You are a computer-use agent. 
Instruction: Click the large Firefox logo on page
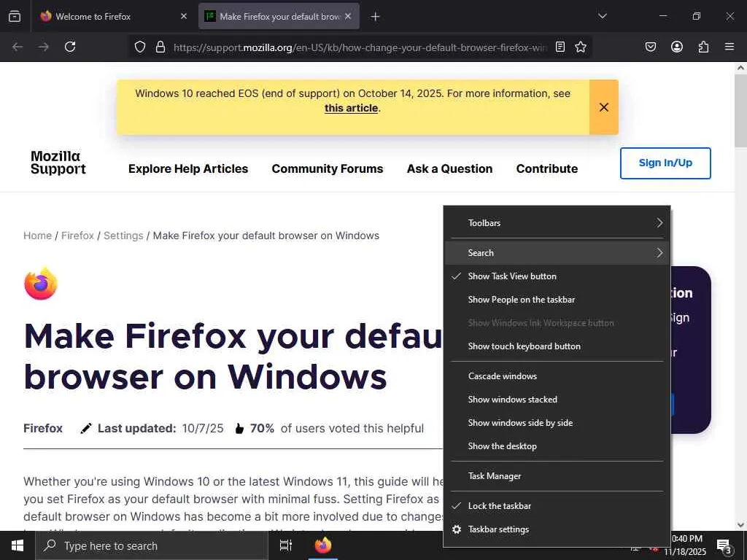tap(41, 284)
